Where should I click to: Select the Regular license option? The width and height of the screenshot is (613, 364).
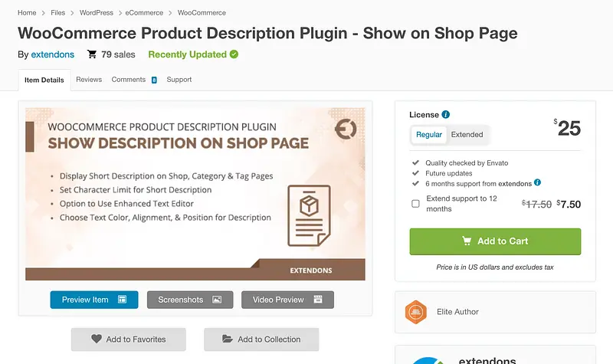click(x=429, y=135)
